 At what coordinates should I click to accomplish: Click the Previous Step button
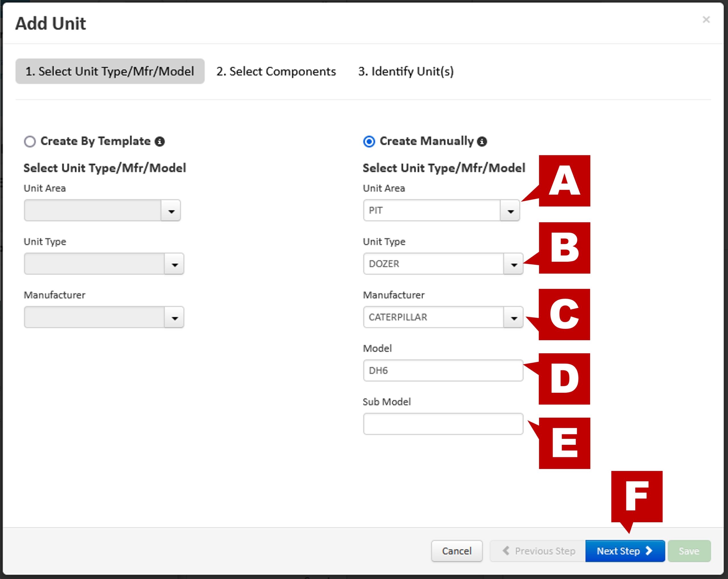click(x=538, y=551)
